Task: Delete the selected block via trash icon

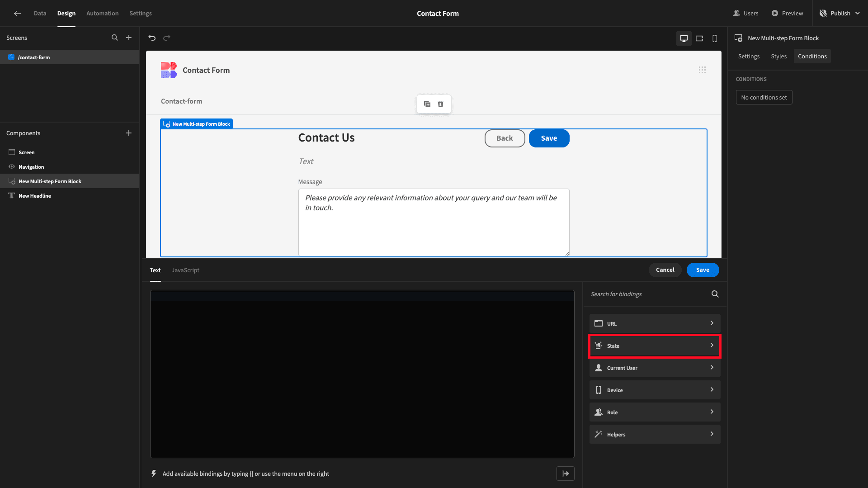Action: pyautogui.click(x=440, y=104)
